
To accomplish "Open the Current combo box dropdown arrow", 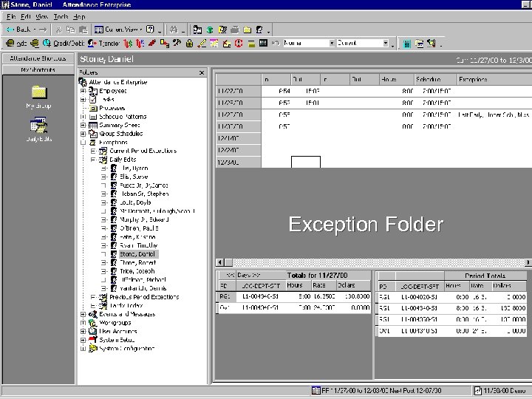I will pyautogui.click(x=386, y=43).
